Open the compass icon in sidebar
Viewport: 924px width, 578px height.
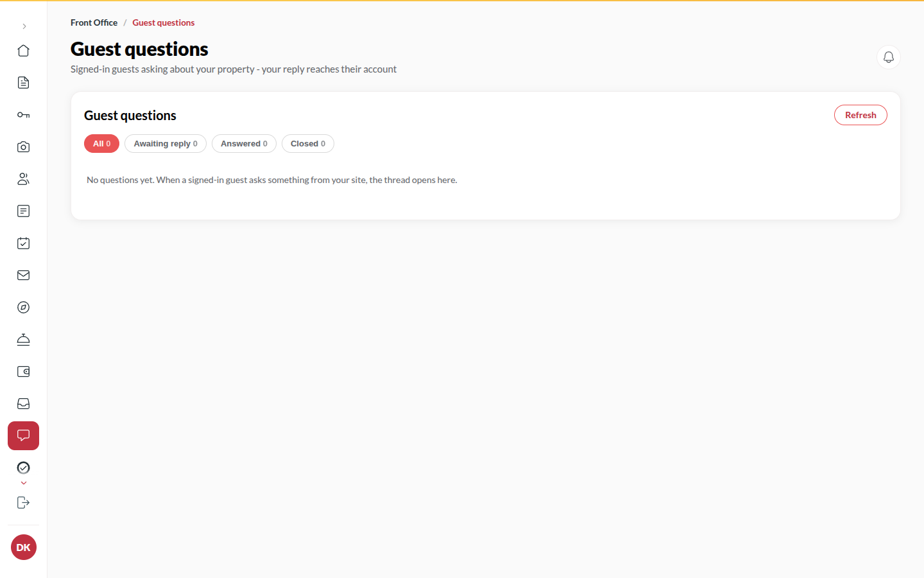tap(24, 308)
